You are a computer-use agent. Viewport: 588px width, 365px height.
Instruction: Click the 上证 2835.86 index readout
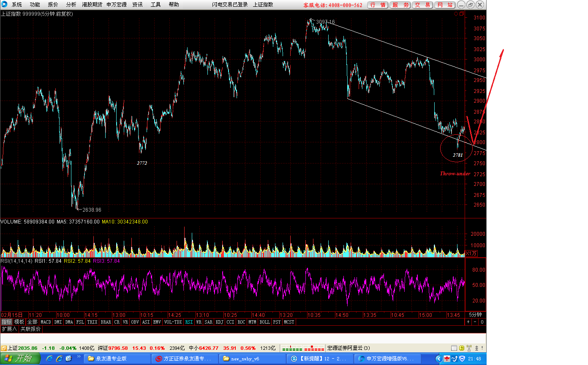coord(22,348)
